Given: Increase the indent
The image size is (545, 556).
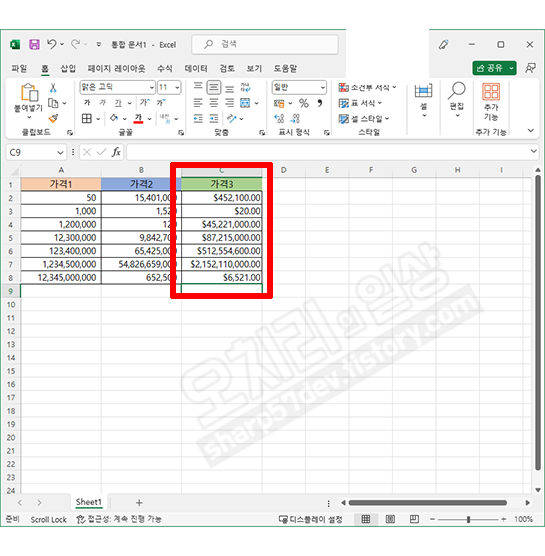Looking at the screenshot, I should coord(213,118).
